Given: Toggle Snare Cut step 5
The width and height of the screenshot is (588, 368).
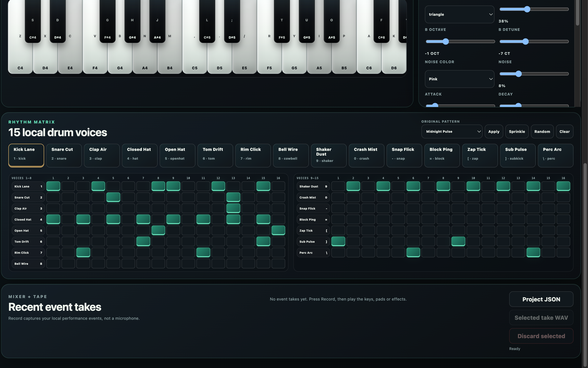Looking at the screenshot, I should [x=113, y=197].
